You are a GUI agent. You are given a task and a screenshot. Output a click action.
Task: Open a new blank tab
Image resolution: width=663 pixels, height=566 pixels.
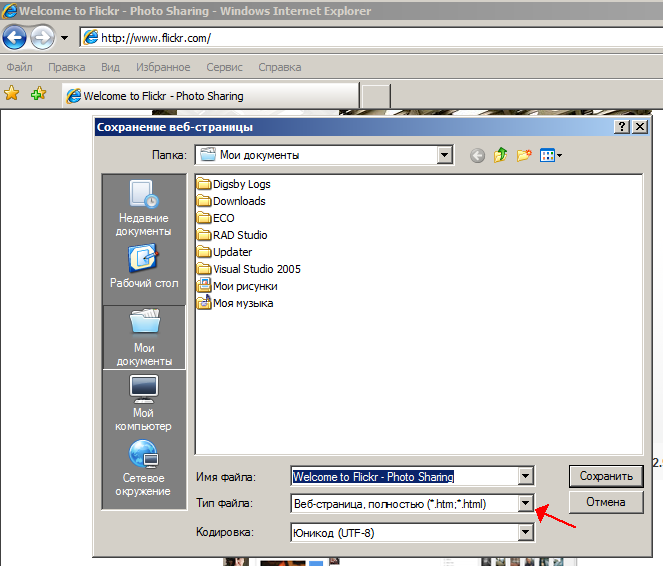click(376, 96)
